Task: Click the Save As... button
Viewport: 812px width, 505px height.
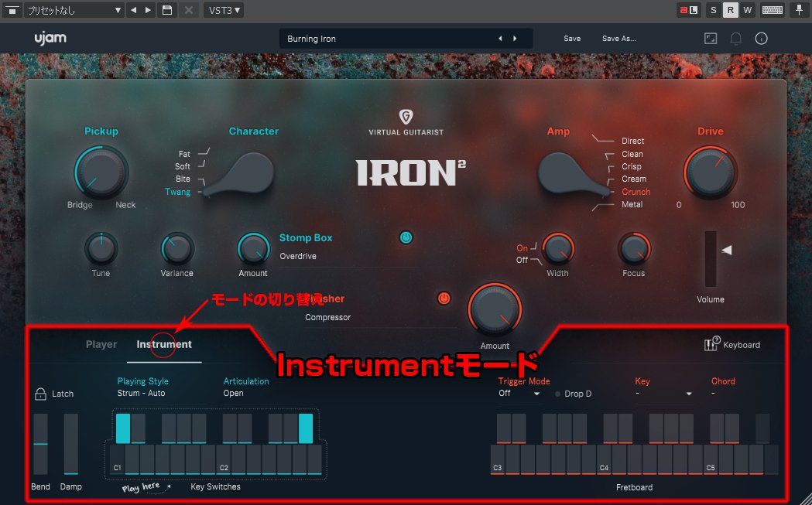Action: pyautogui.click(x=618, y=39)
